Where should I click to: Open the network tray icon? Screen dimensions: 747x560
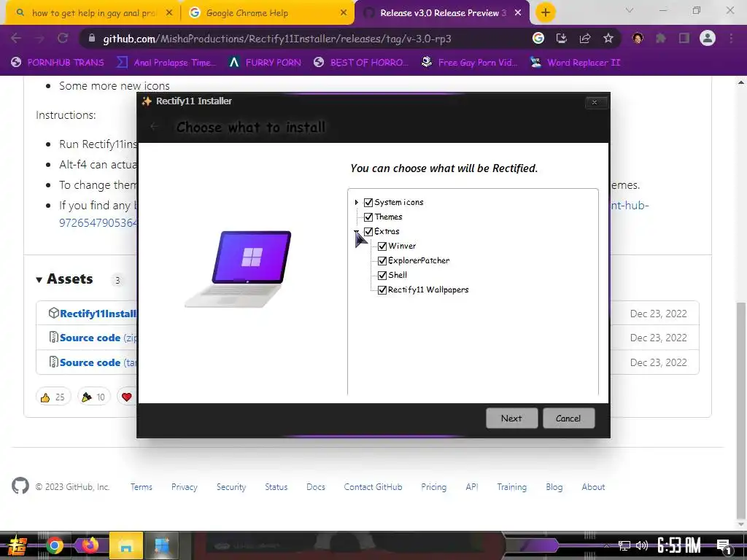pos(624,545)
